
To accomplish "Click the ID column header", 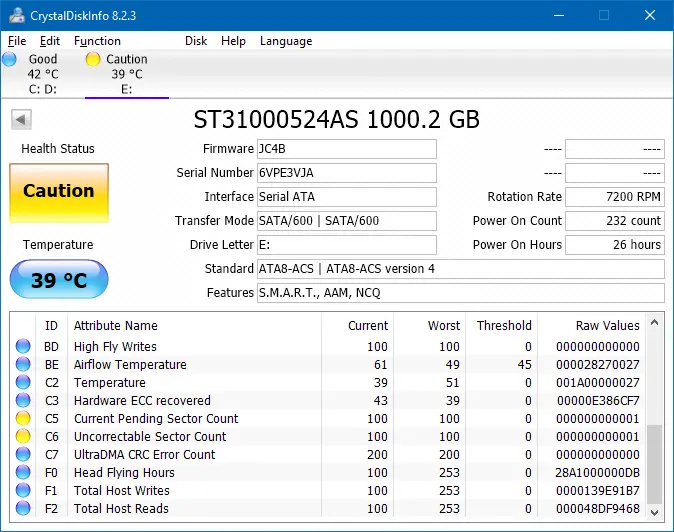I will click(x=52, y=326).
